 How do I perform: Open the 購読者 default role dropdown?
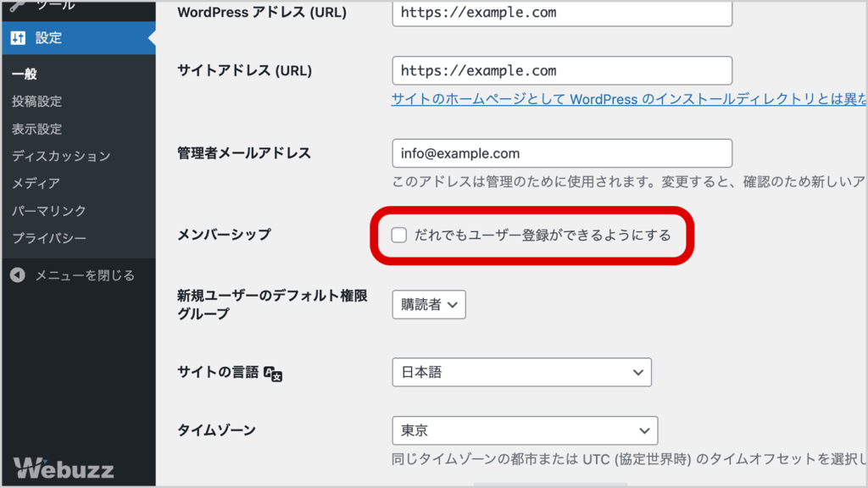429,304
